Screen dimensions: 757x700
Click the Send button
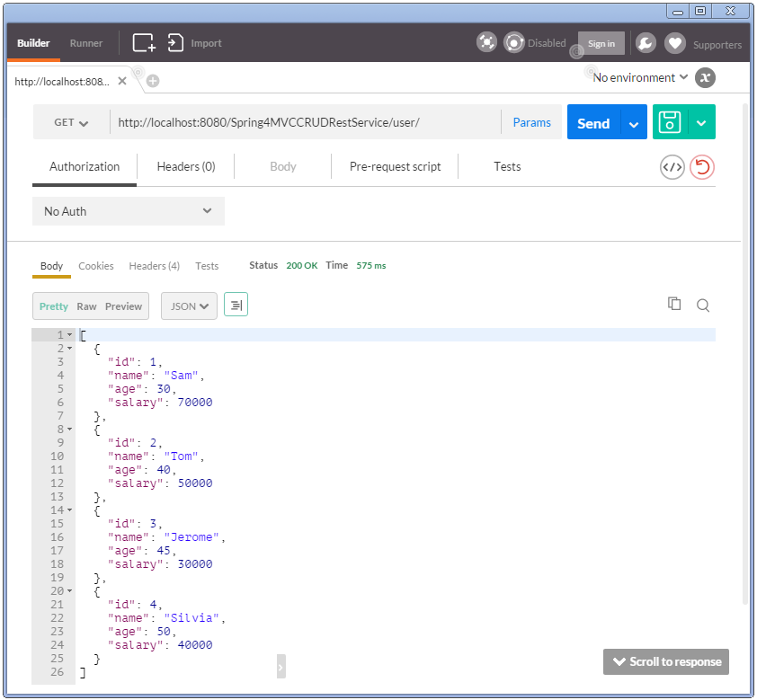click(592, 121)
